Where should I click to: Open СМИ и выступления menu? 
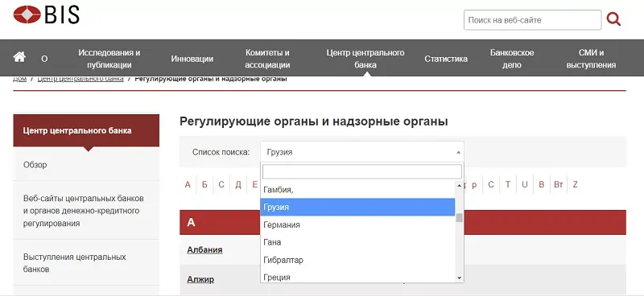(x=591, y=59)
